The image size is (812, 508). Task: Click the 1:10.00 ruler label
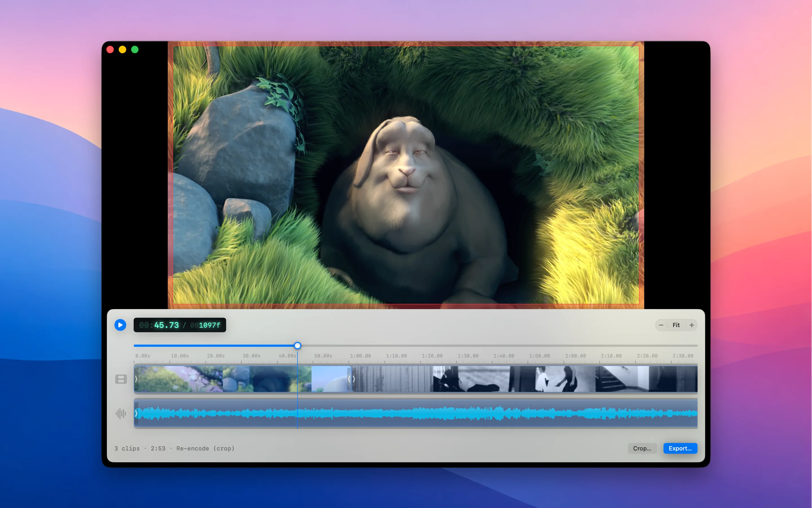pos(396,356)
